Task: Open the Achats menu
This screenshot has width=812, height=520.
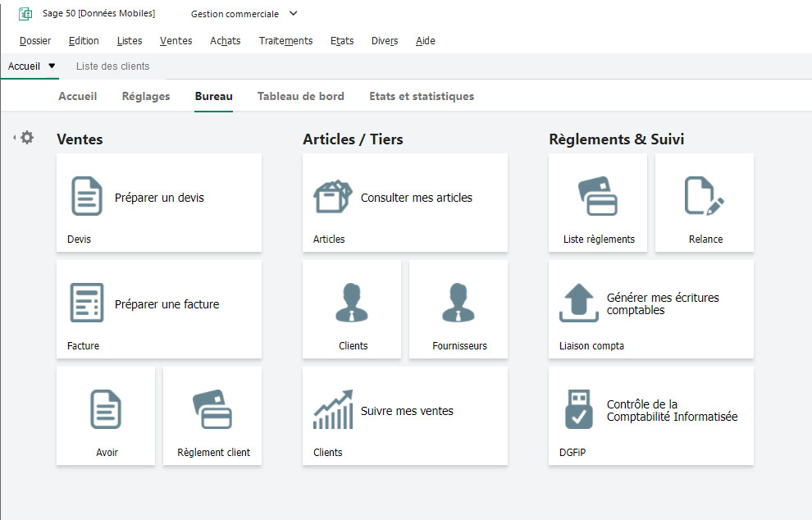Action: [x=226, y=40]
